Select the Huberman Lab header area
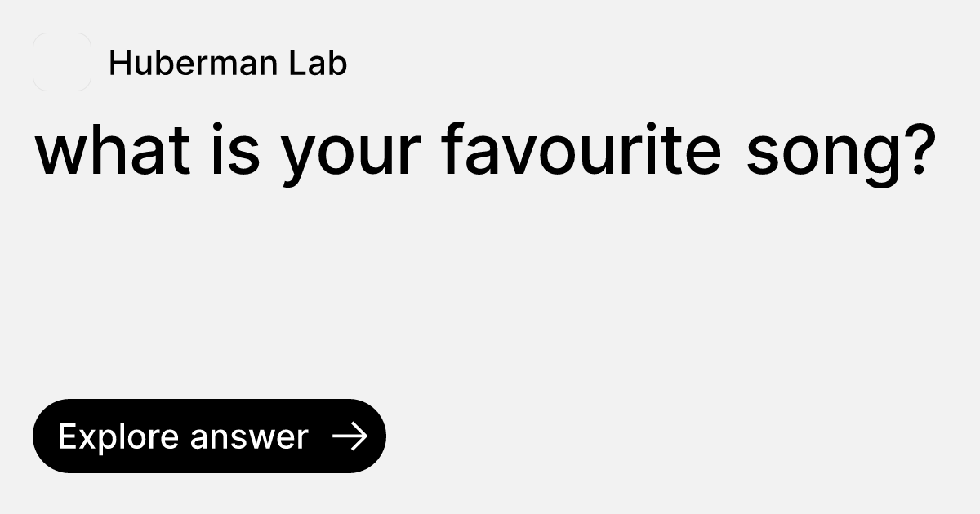The image size is (980, 514). [188, 62]
